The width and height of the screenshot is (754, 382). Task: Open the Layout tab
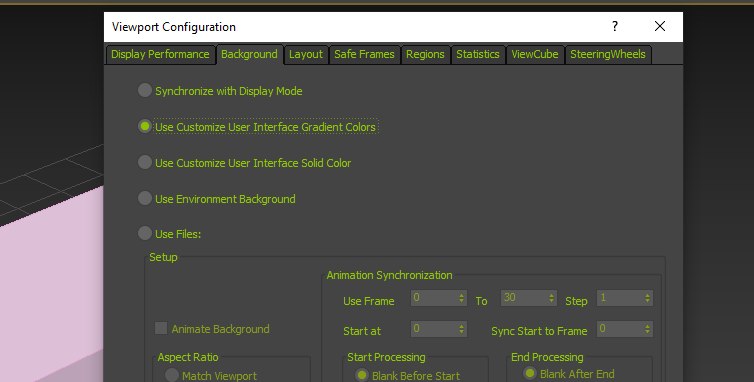tap(306, 54)
